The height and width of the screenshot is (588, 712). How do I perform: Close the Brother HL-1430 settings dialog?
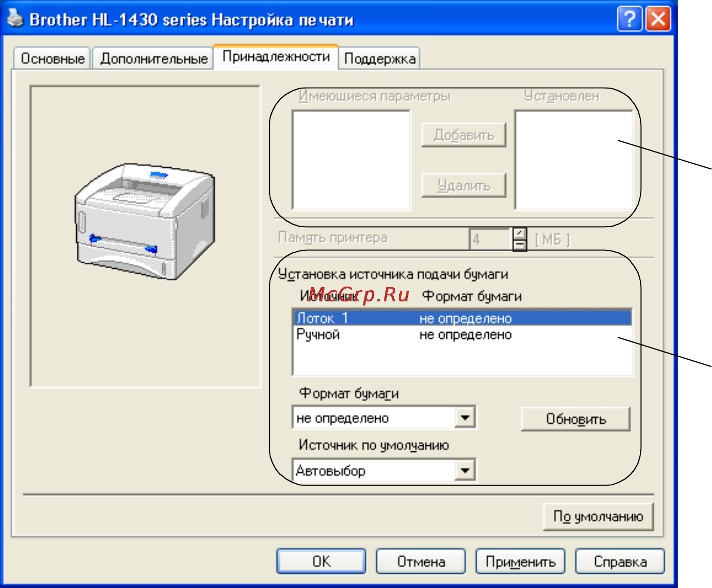tap(658, 19)
